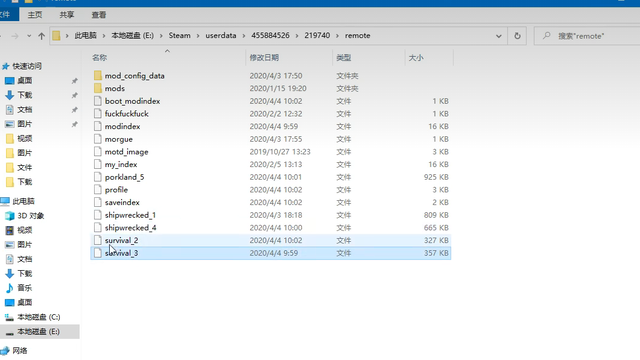This screenshot has width=640, height=360.
Task: Select survival_2 file icon
Action: click(x=98, y=240)
